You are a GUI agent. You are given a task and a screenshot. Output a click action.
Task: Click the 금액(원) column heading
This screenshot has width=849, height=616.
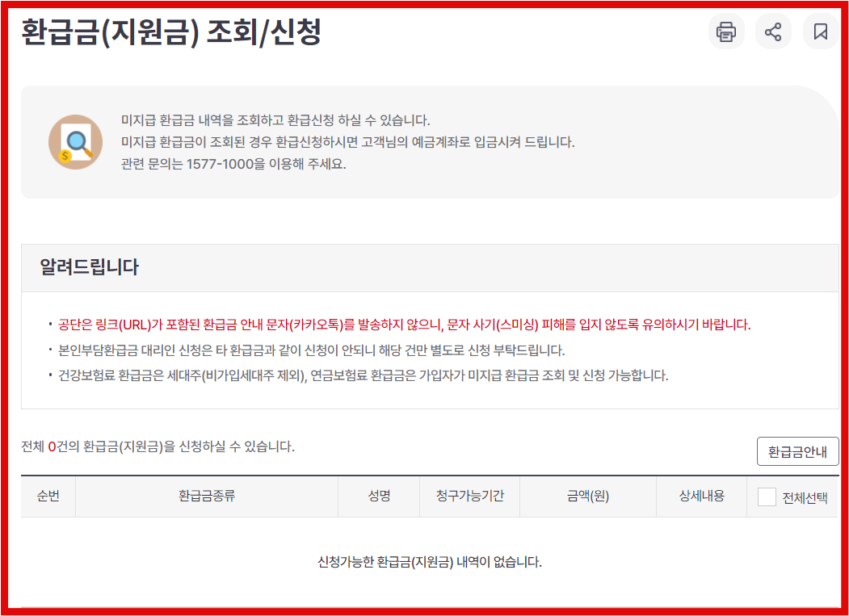(587, 497)
